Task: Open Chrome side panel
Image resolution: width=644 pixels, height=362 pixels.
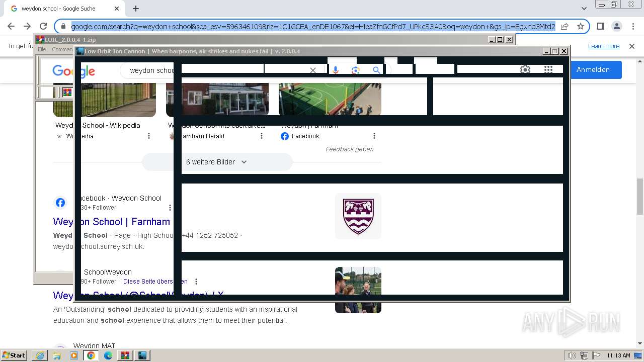Action: click(600, 26)
